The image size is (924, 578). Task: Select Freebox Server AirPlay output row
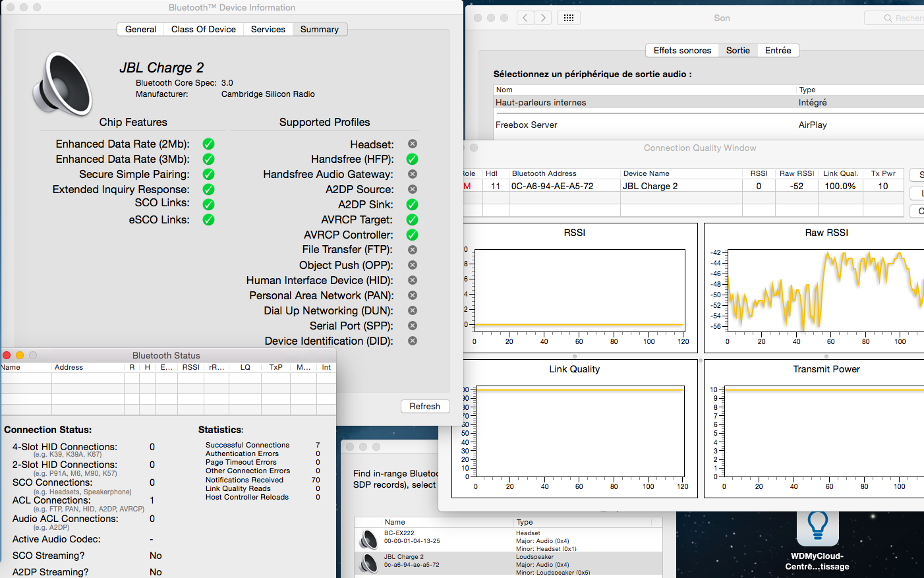(x=708, y=125)
